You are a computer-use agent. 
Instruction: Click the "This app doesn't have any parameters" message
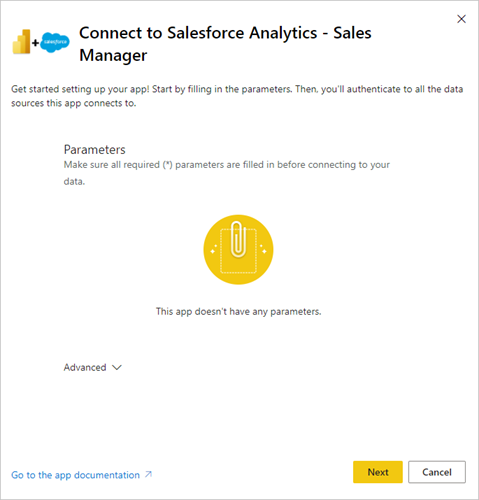point(239,311)
